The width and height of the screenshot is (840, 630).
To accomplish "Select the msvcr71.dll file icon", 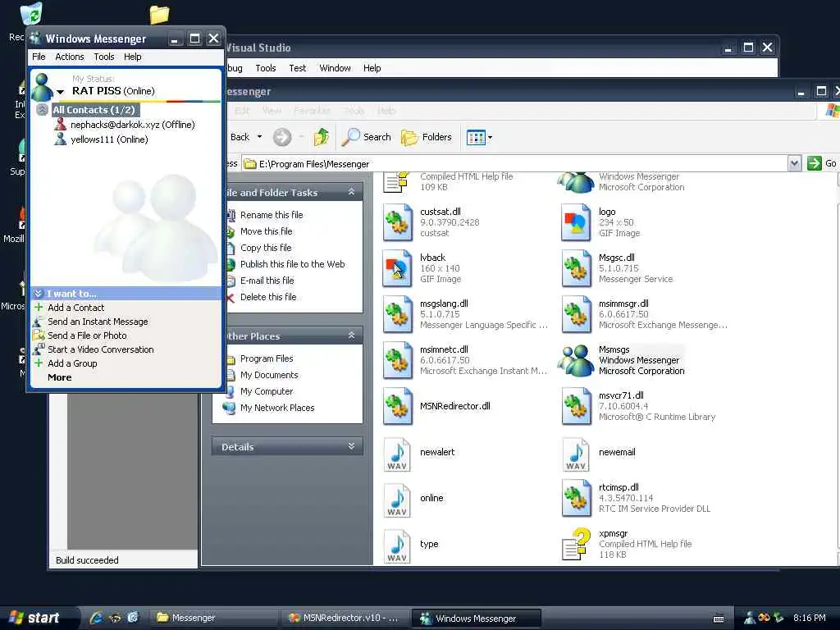I will pos(577,407).
